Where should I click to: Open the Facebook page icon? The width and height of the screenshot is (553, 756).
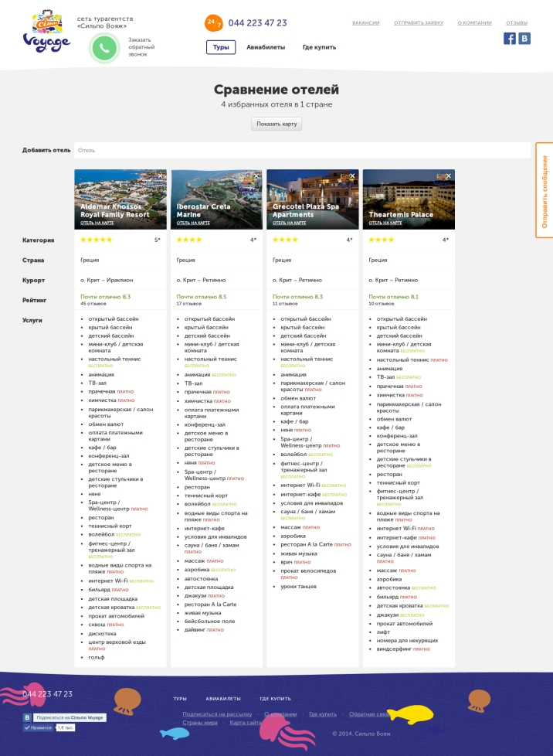coord(509,39)
